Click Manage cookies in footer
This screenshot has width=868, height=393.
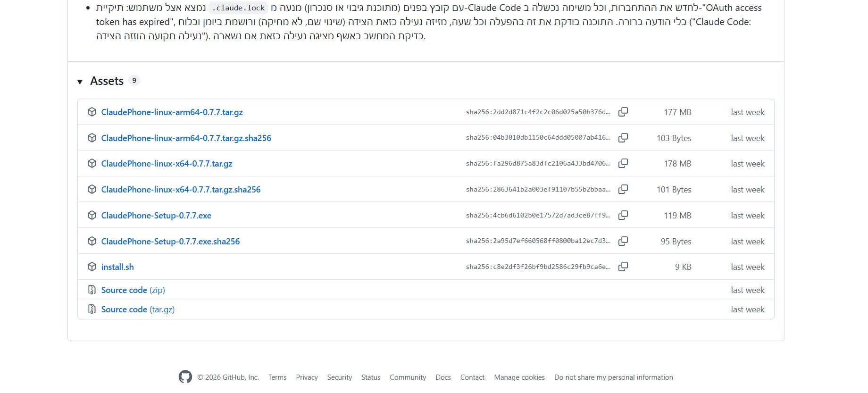[x=519, y=377]
